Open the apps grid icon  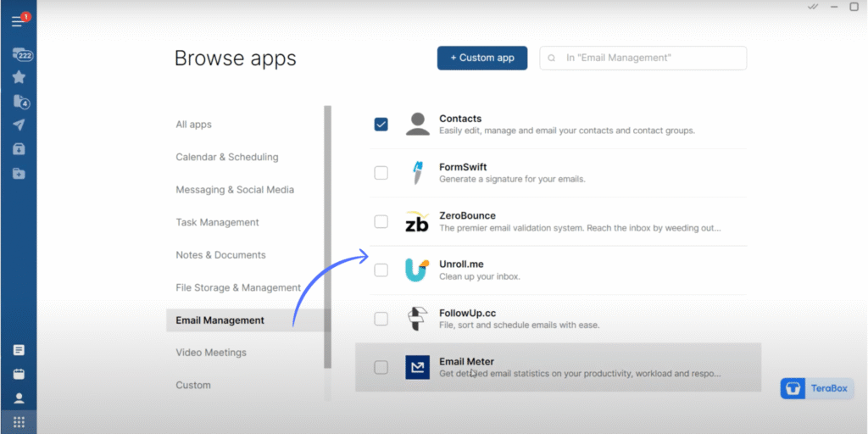click(x=19, y=422)
